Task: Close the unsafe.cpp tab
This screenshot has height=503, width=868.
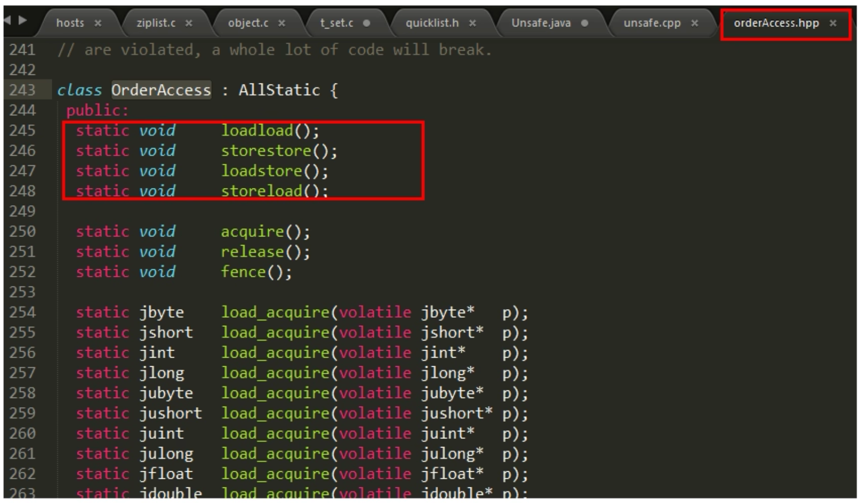Action: click(695, 23)
